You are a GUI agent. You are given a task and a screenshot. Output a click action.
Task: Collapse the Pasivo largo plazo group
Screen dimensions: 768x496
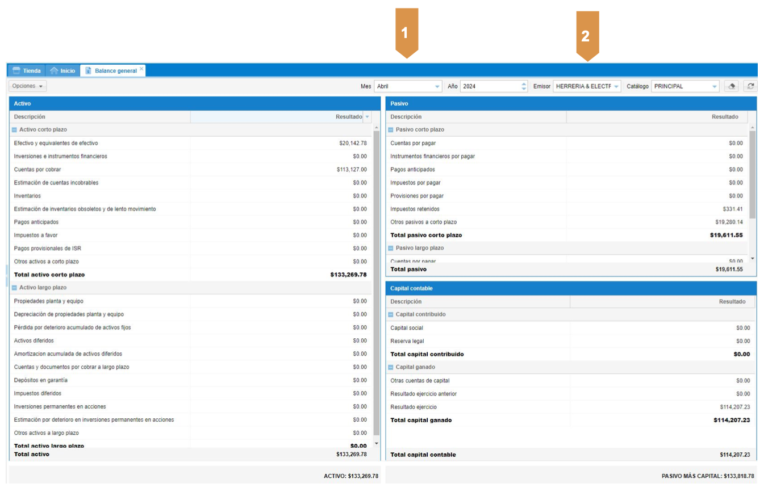(x=391, y=247)
